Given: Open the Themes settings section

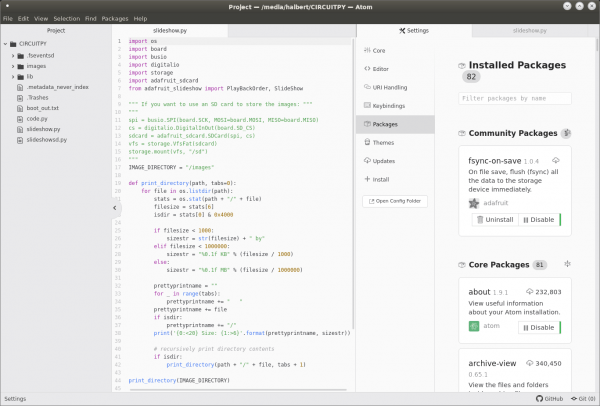Looking at the screenshot, I should coord(383,143).
